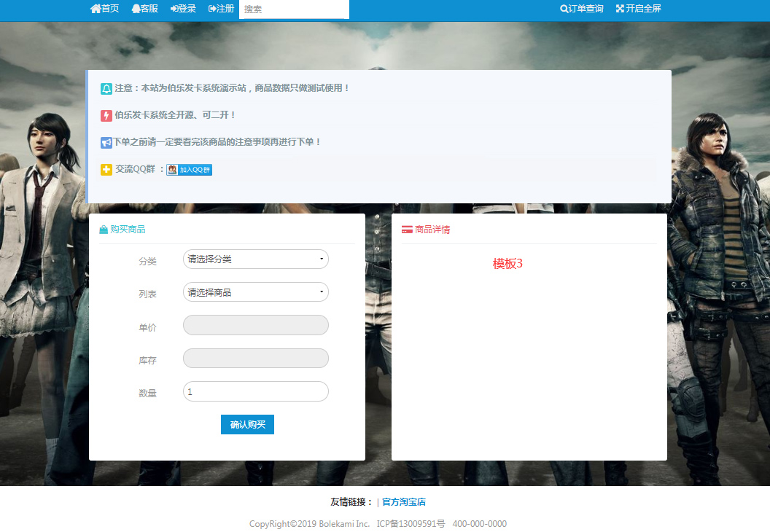Click the lightning icon beside 伯乐发卡系统 notice

[x=106, y=115]
